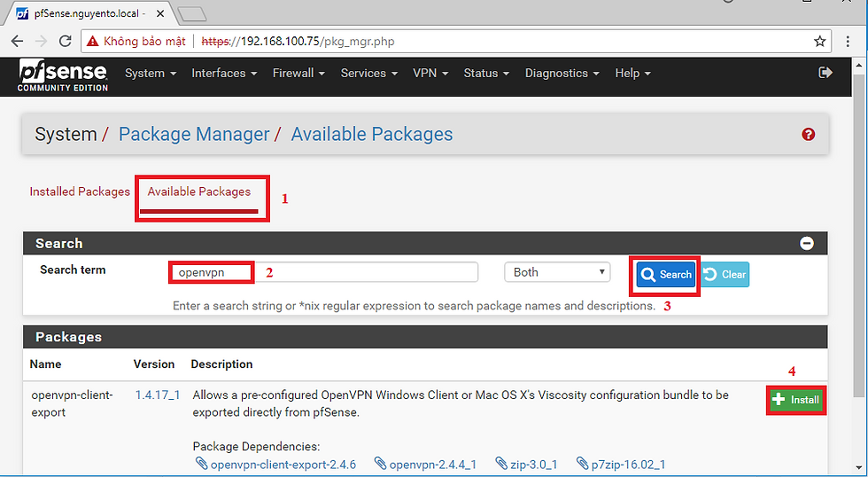Click the Name column header
868x477 pixels.
(x=45, y=364)
